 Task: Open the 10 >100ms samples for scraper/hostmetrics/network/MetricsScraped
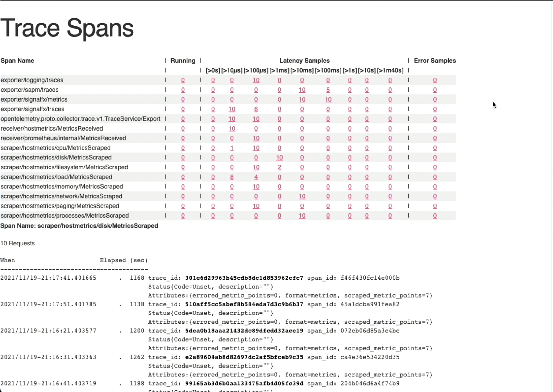point(302,196)
